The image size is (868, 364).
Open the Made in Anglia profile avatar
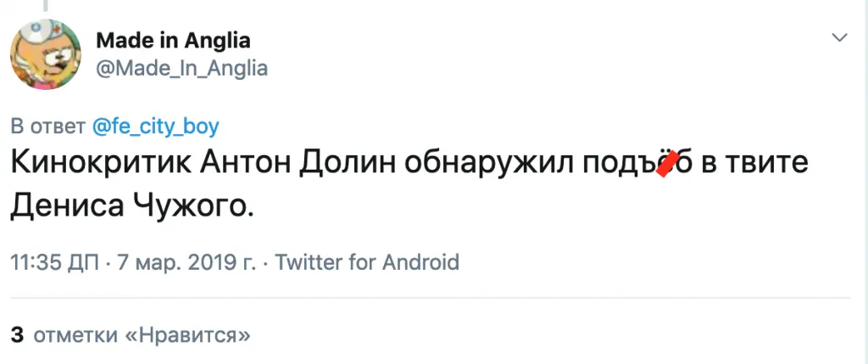pyautogui.click(x=45, y=53)
